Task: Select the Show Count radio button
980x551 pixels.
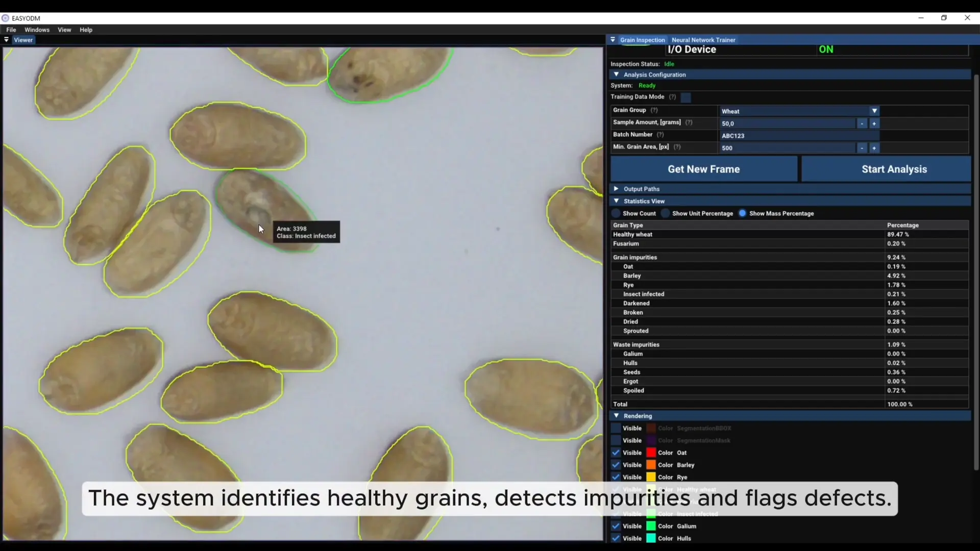Action: click(x=616, y=213)
